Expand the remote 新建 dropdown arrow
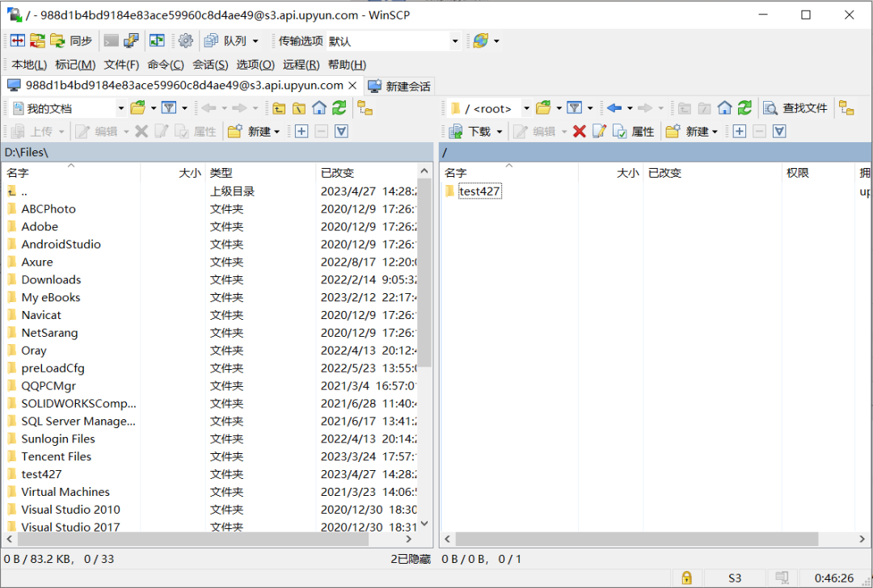This screenshot has width=873, height=588. 715,132
